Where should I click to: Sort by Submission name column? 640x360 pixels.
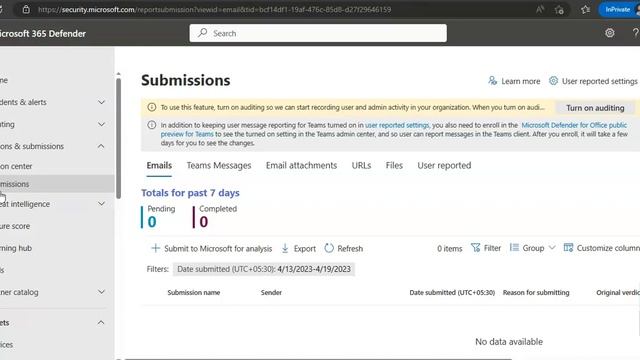pyautogui.click(x=193, y=292)
